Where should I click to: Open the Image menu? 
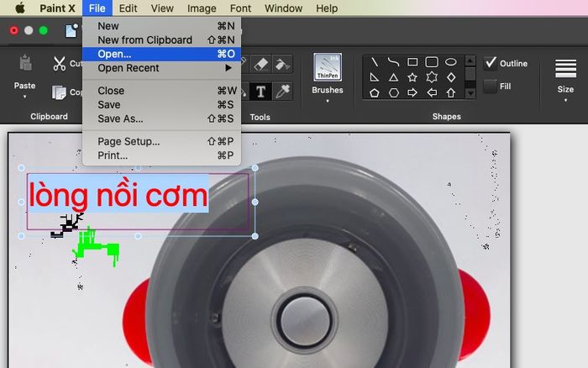click(x=202, y=8)
